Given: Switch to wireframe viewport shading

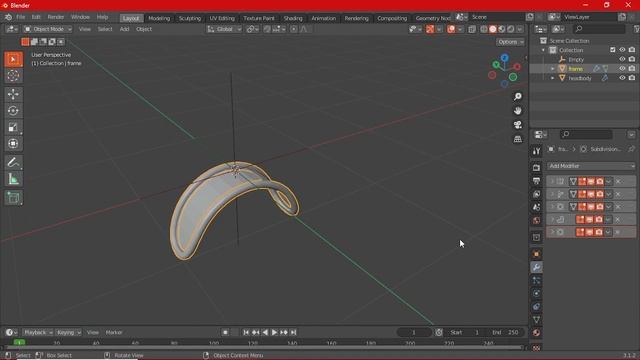Looking at the screenshot, I should pyautogui.click(x=484, y=29).
